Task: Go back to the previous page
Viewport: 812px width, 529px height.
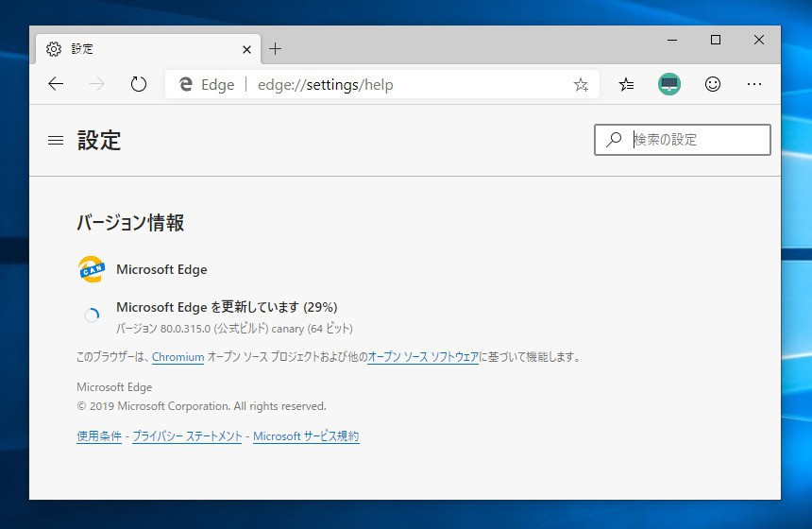Action: coord(56,84)
